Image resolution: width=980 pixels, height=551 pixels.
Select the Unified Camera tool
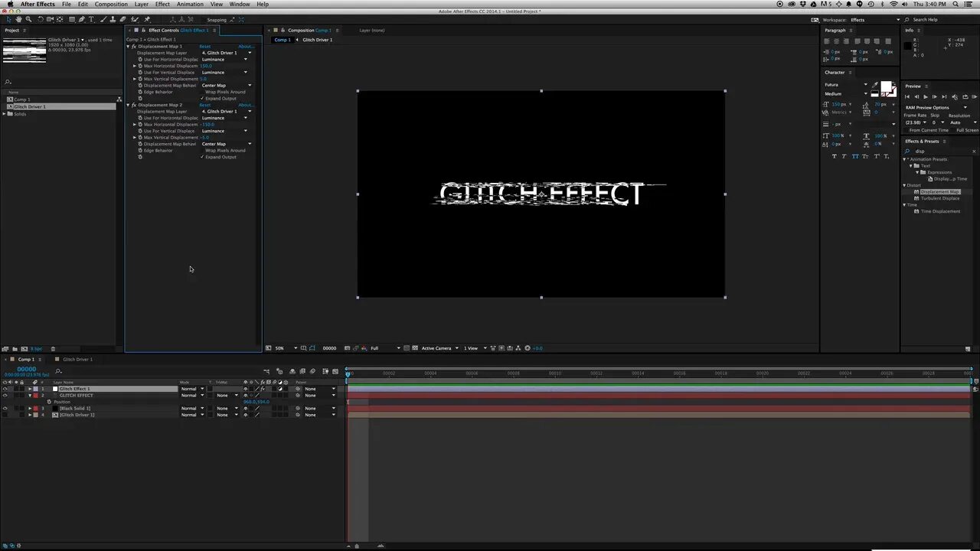pyautogui.click(x=50, y=20)
